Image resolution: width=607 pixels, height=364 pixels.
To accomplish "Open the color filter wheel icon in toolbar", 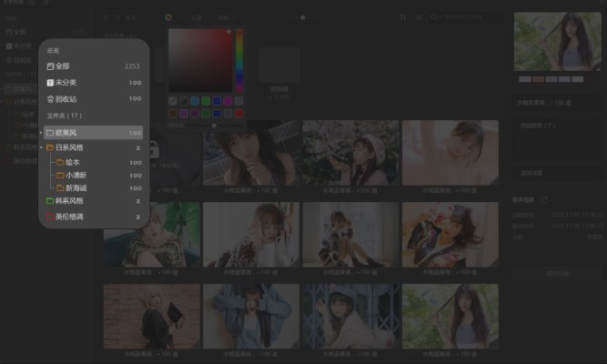I will [x=168, y=16].
